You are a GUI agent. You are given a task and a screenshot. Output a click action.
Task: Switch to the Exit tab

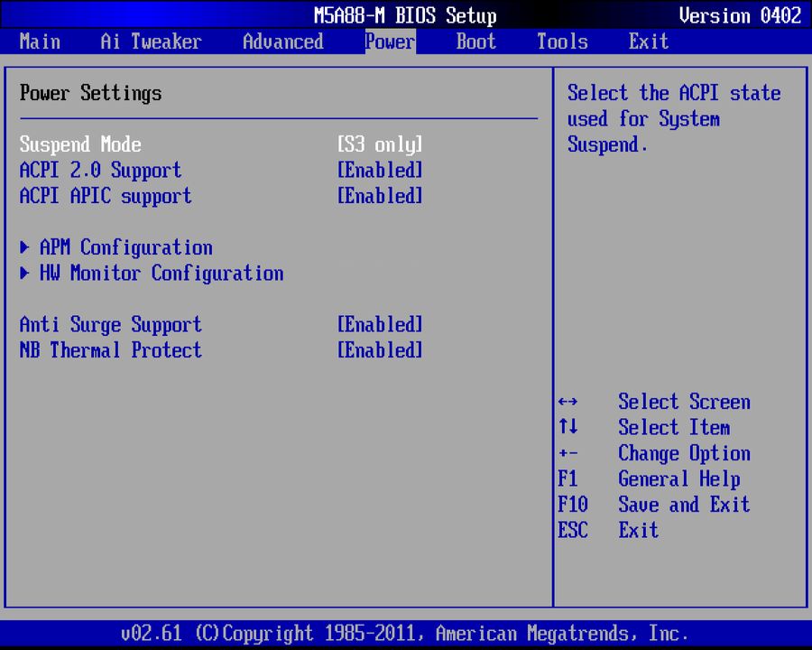[x=649, y=42]
